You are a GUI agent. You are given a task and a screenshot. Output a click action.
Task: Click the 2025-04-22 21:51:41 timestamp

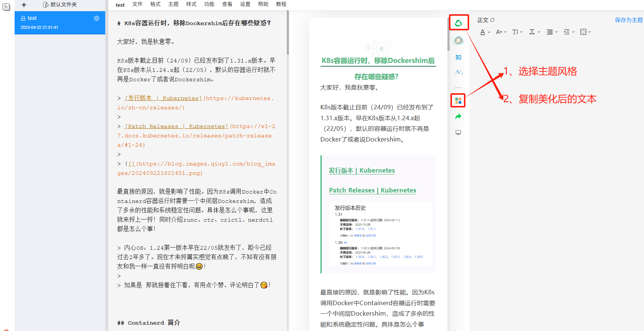(x=39, y=27)
